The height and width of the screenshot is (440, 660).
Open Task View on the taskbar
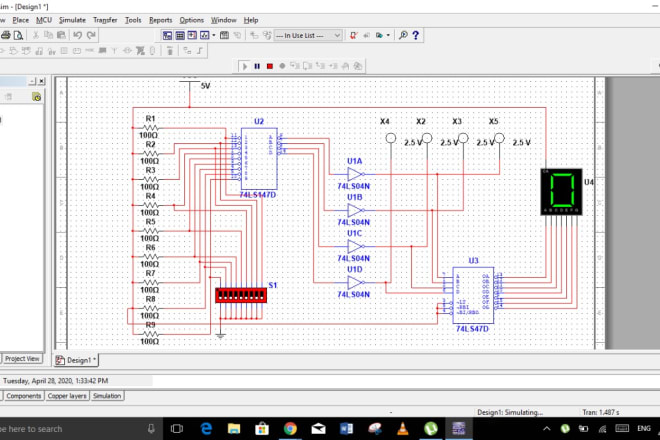pyautogui.click(x=177, y=429)
